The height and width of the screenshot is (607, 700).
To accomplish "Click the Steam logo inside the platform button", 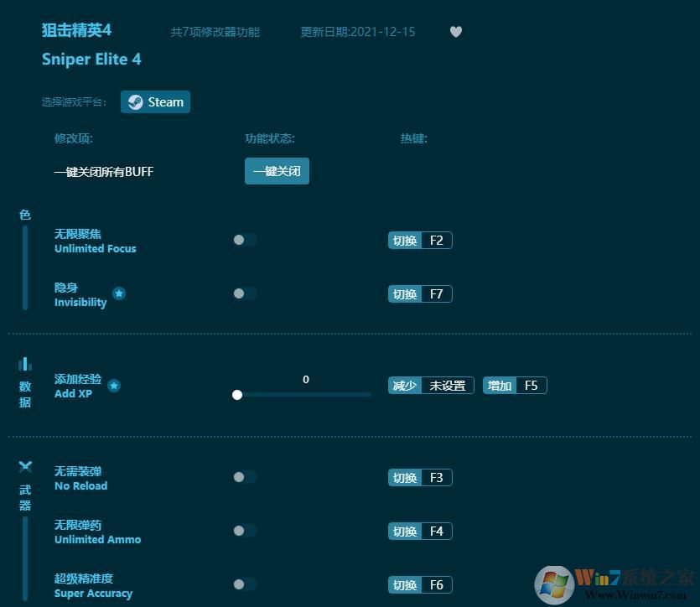I will [x=135, y=101].
